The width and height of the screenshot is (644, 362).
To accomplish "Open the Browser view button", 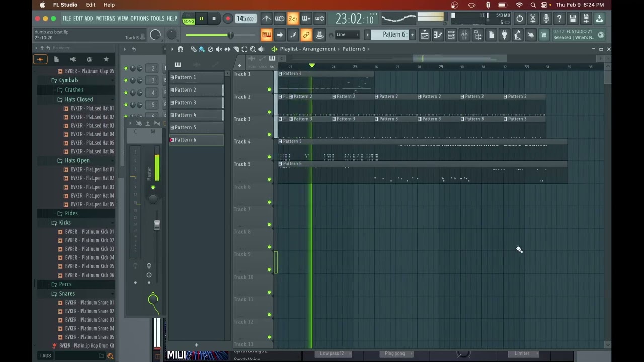I will coord(477,35).
